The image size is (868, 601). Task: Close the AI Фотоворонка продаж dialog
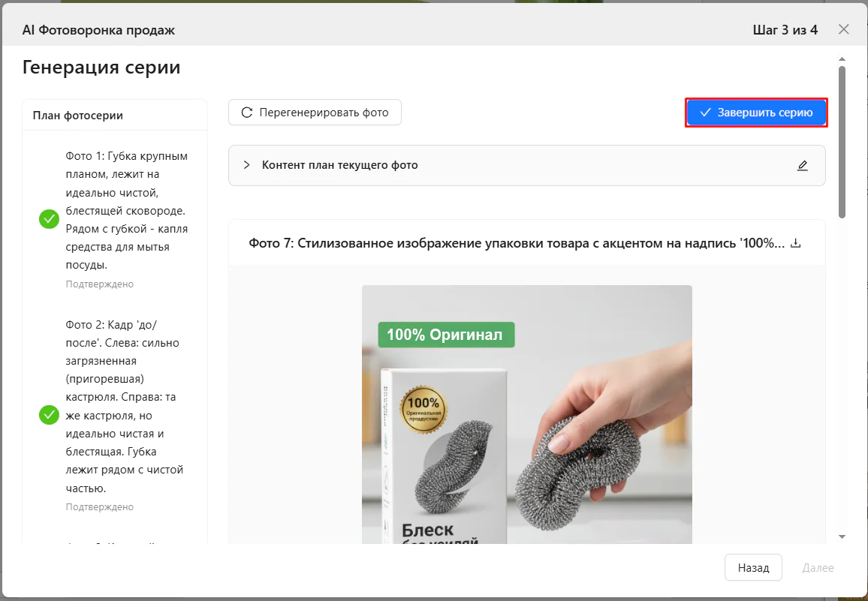[x=843, y=29]
